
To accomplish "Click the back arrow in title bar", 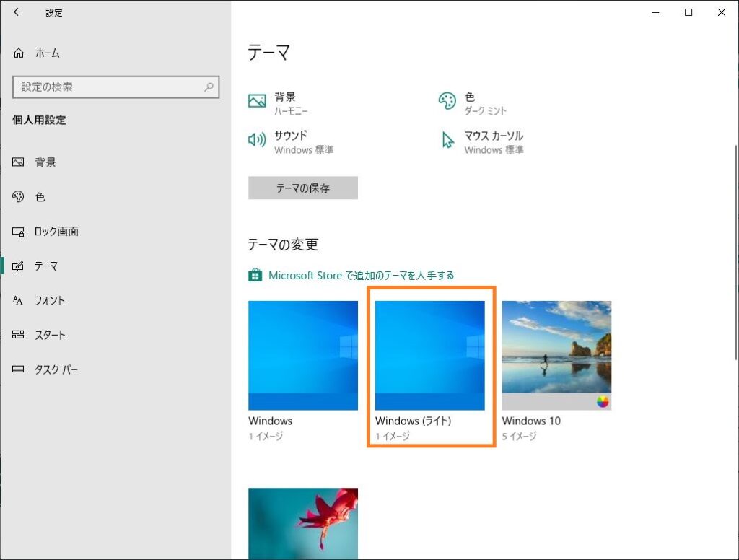I will point(18,12).
